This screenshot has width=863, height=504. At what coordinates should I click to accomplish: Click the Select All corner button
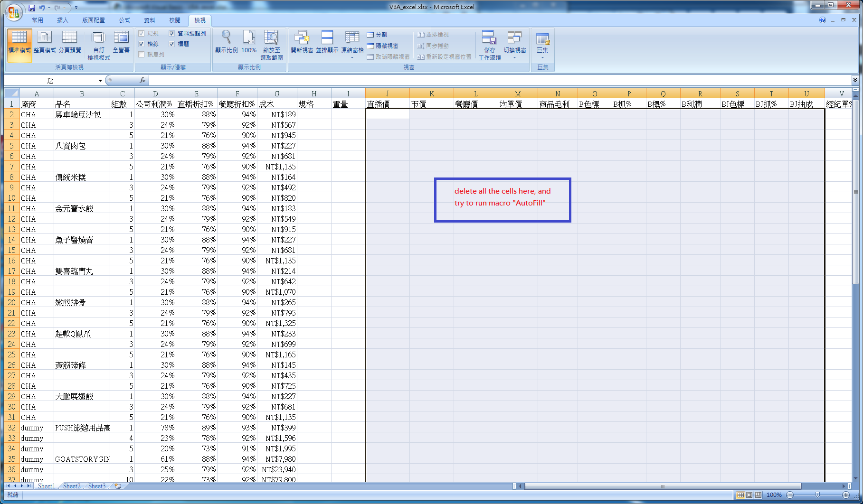(x=11, y=93)
